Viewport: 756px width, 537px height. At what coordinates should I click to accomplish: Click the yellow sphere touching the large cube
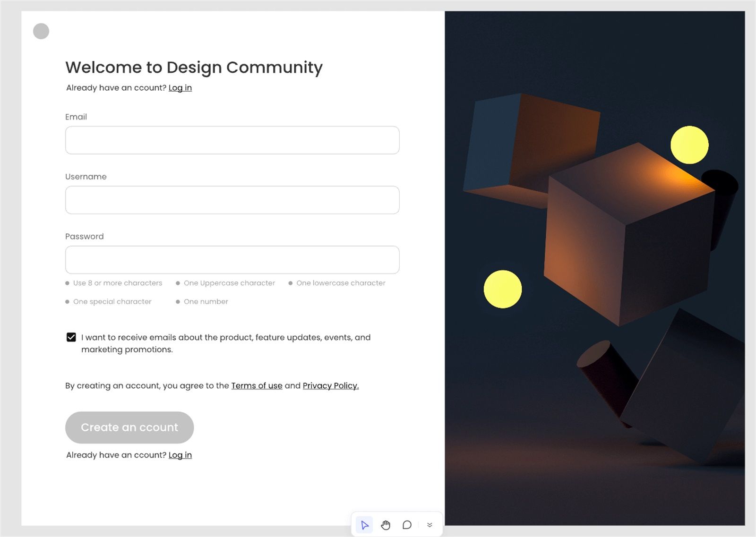[689, 145]
